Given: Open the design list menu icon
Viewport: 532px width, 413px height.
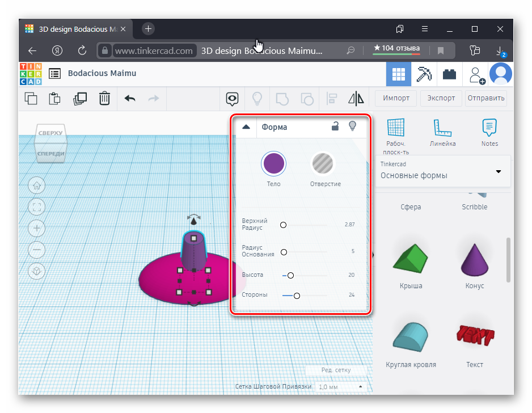Looking at the screenshot, I should coord(54,73).
